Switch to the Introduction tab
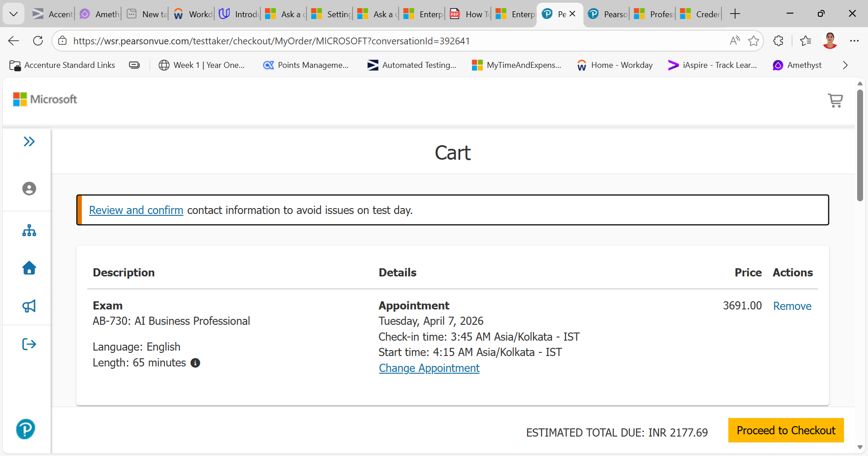 pyautogui.click(x=239, y=14)
